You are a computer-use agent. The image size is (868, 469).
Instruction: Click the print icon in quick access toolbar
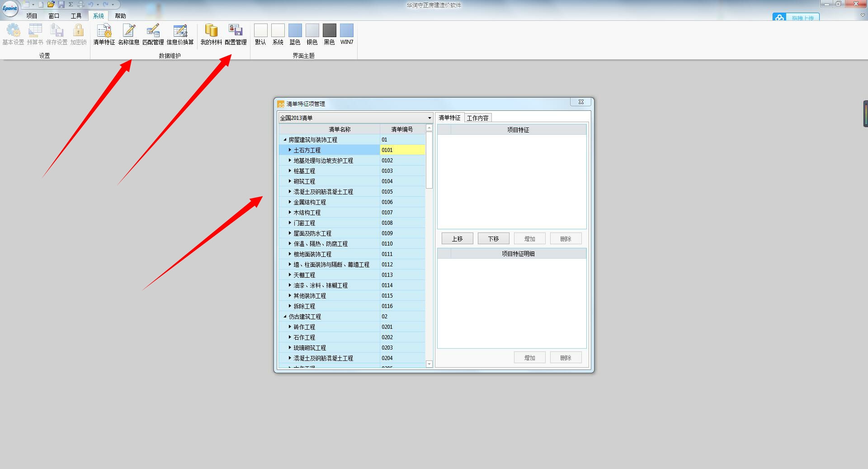click(80, 5)
